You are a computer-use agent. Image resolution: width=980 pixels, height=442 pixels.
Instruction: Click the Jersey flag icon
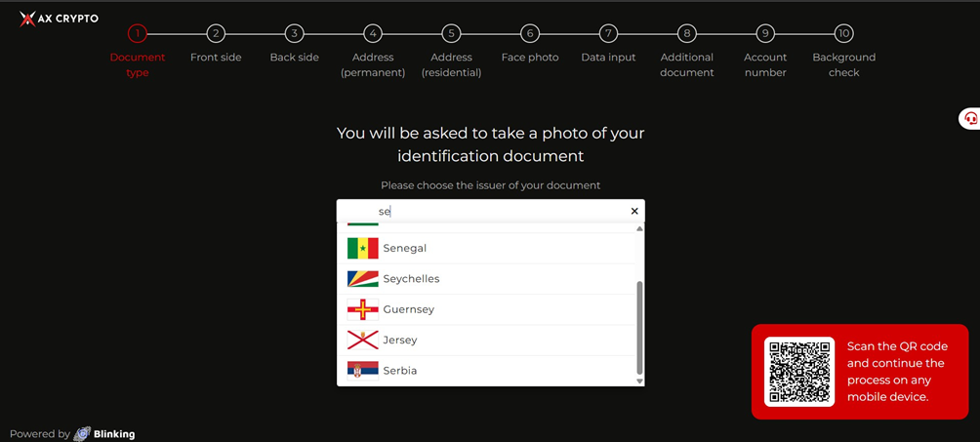click(362, 341)
